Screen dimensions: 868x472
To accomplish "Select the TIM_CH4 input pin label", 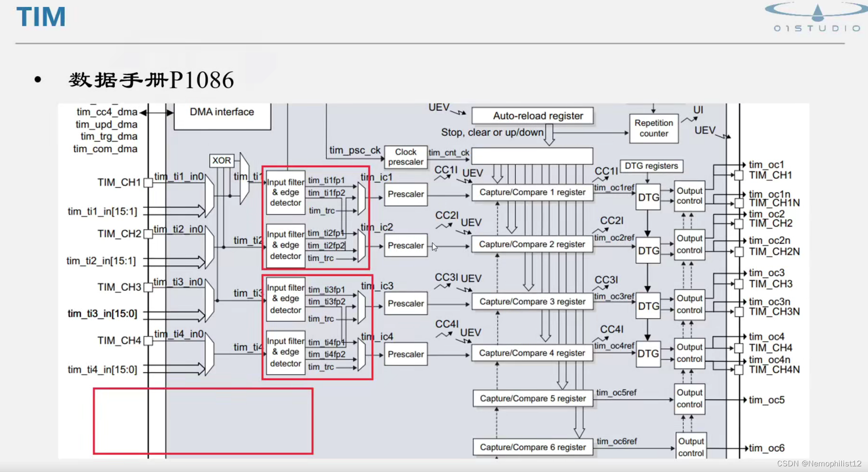I will [x=119, y=340].
